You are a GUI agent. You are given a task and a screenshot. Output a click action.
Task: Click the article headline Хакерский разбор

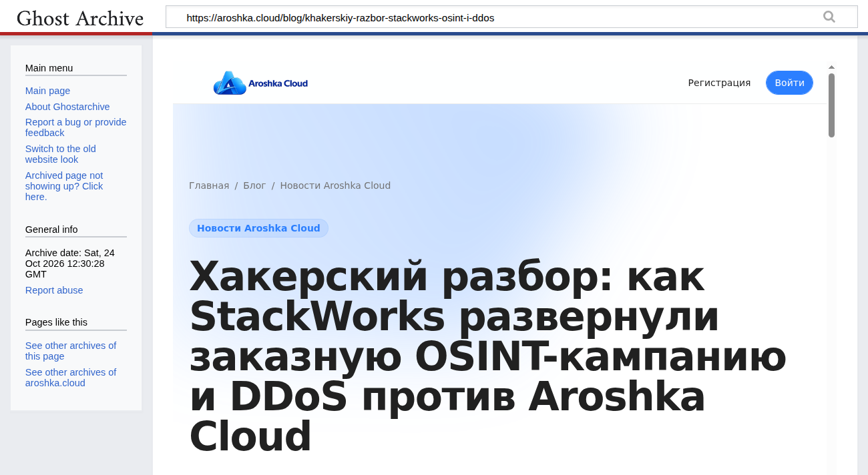(x=488, y=357)
